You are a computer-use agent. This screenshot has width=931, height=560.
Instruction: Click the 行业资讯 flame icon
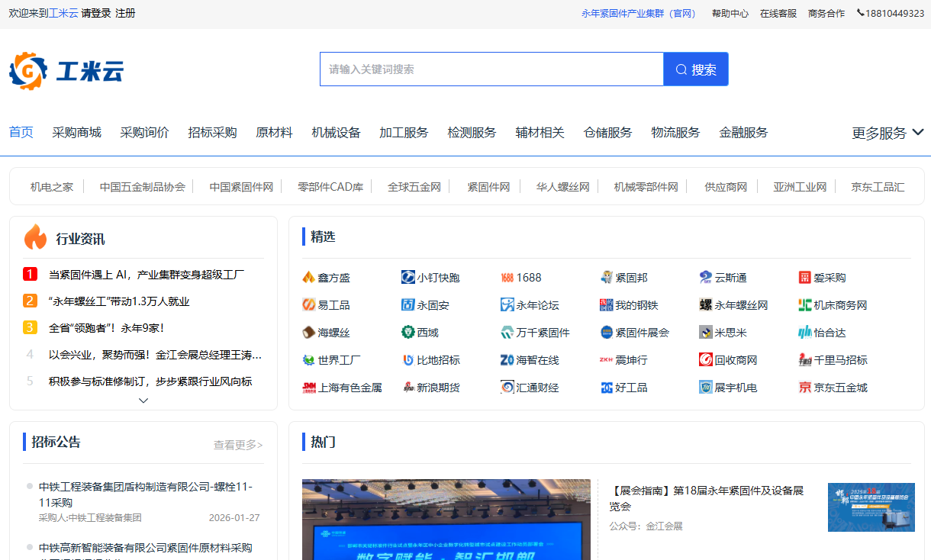(x=35, y=238)
